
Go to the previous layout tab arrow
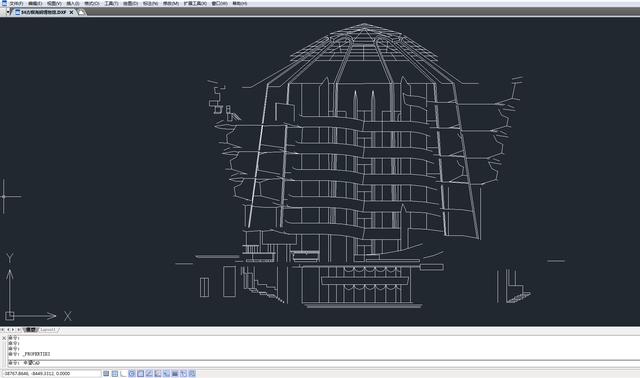coord(8,329)
